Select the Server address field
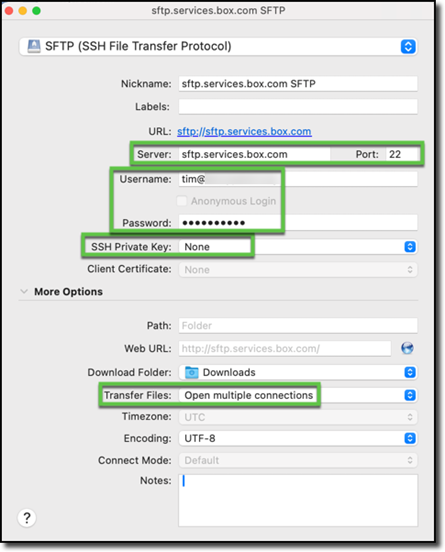Image resolution: width=445 pixels, height=552 pixels. 254,154
